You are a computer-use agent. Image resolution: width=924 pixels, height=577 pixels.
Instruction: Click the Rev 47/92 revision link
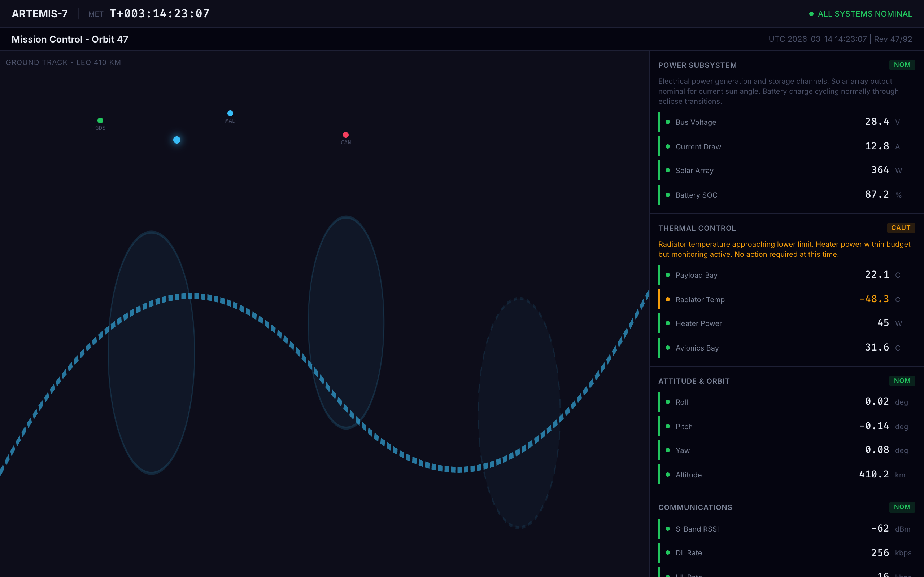click(893, 39)
